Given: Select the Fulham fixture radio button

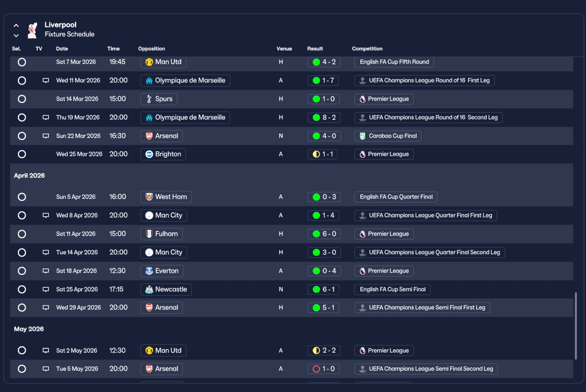Looking at the screenshot, I should coord(22,234).
